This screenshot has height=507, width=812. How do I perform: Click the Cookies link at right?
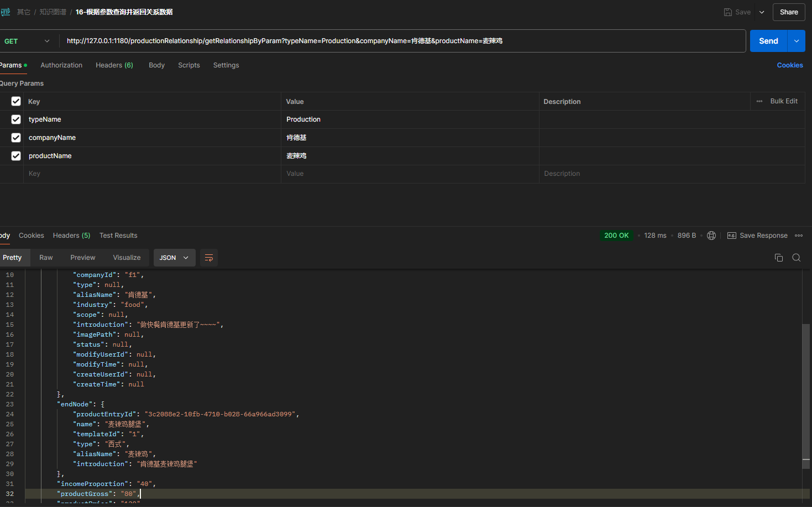[790, 65]
